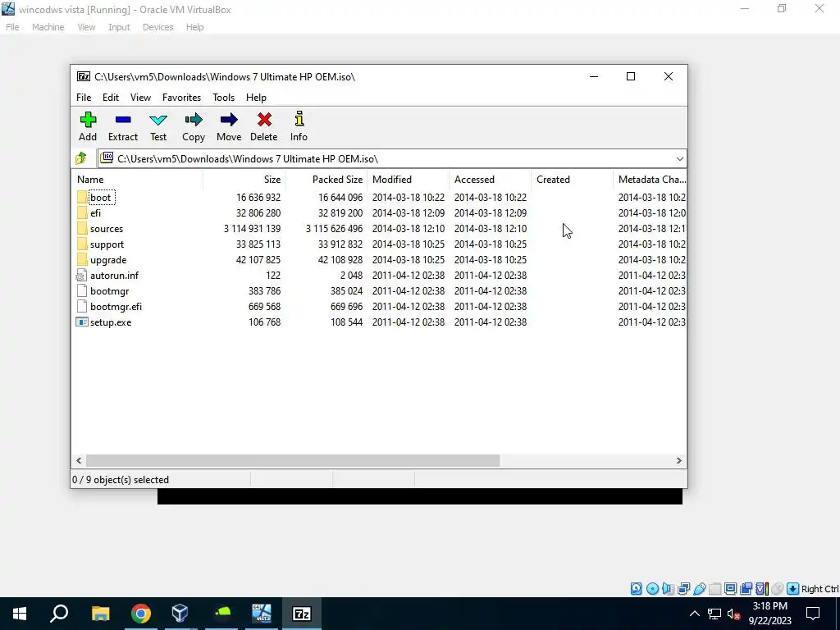
Task: Click the Add toolbar button in 7-Zip
Action: coord(88,127)
